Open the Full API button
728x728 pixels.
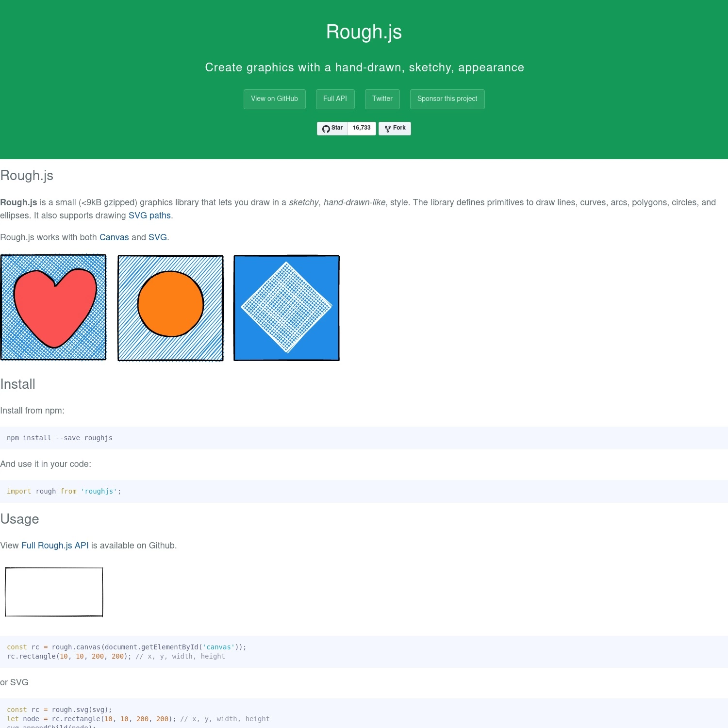(x=335, y=99)
